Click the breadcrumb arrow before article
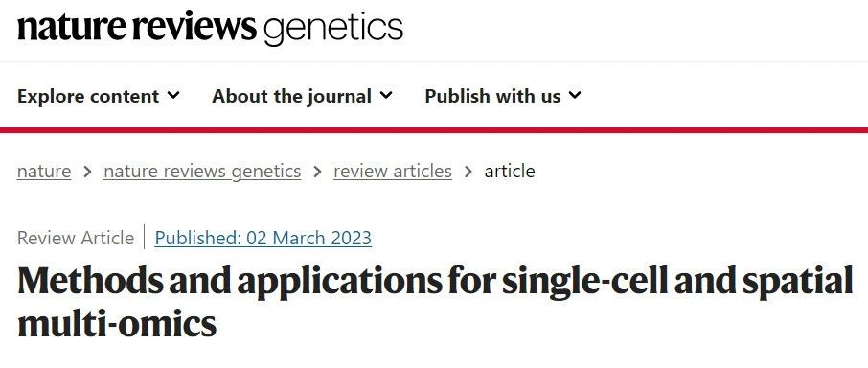 pos(468,172)
